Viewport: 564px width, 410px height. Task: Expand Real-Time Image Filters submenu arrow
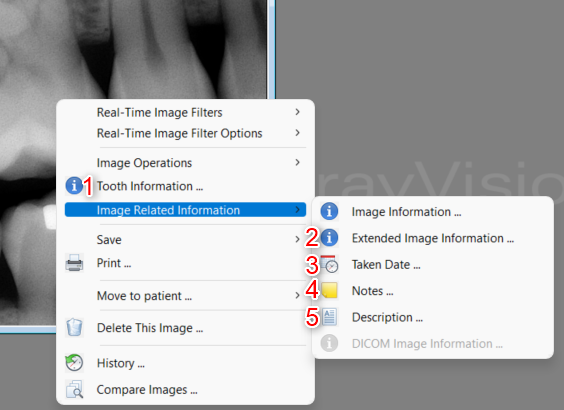pos(297,112)
